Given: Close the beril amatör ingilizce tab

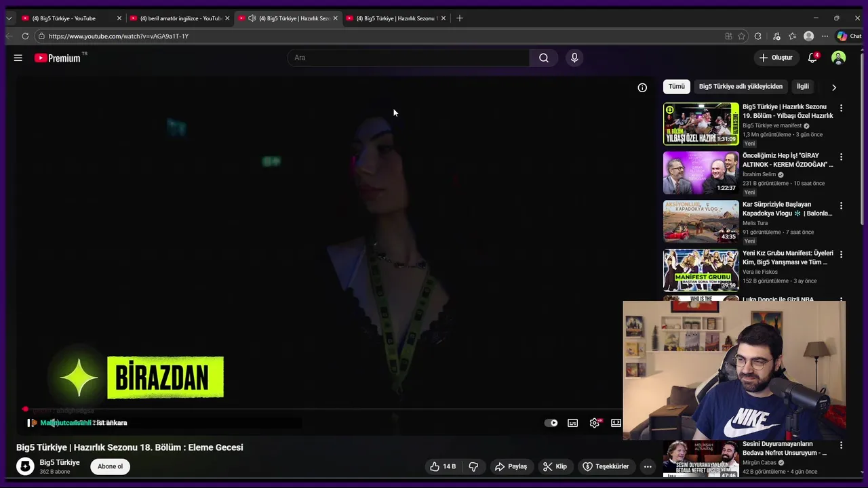Looking at the screenshot, I should tap(227, 18).
